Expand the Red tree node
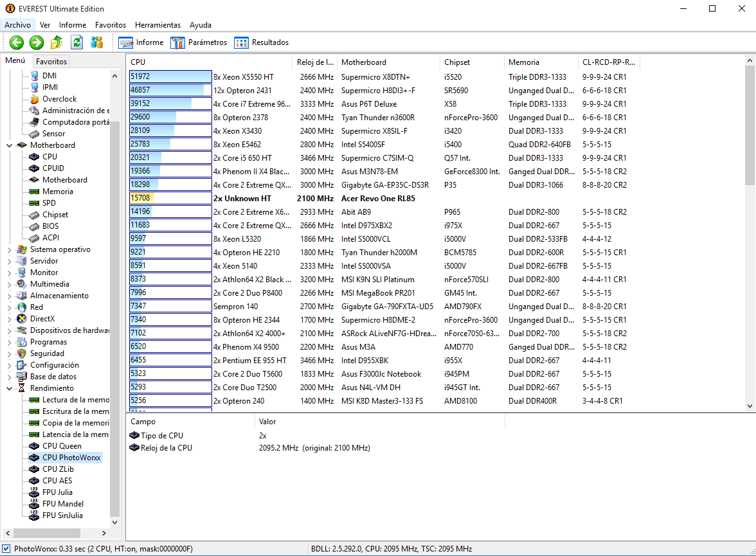Viewport: 756px width, 556px height. [x=9, y=308]
